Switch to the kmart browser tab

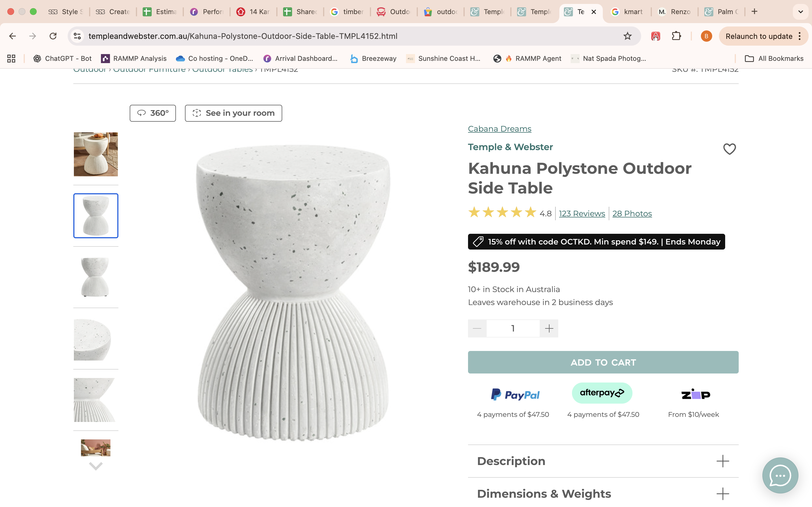[x=627, y=12]
